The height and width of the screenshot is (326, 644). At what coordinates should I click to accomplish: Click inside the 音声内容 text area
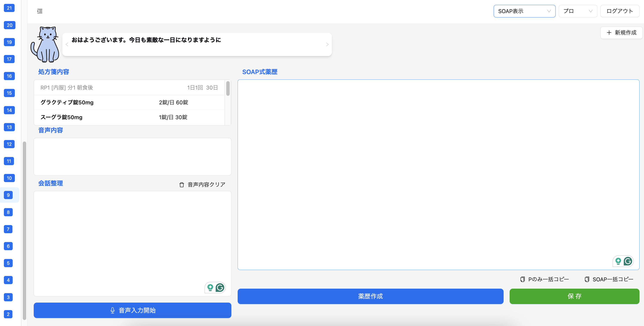pos(132,157)
